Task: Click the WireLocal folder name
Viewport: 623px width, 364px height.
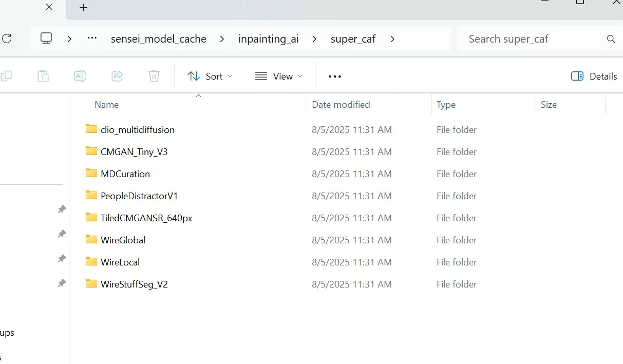Action: (120, 262)
